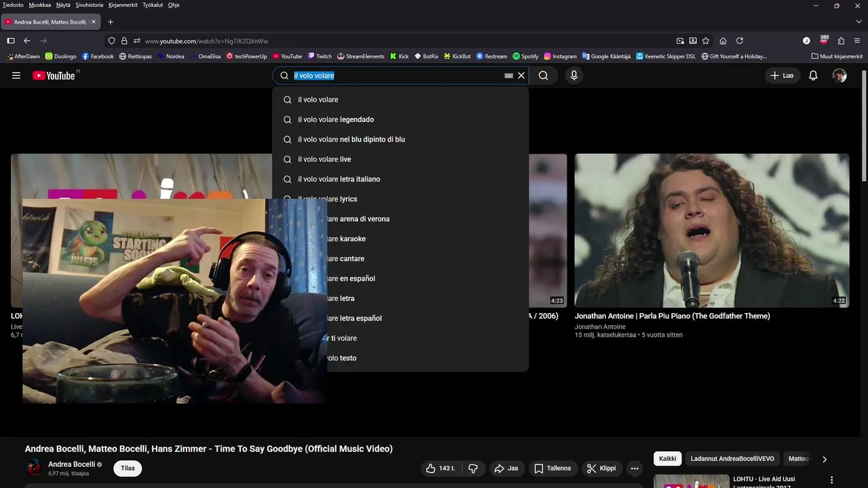Choose suggestion 'il volo volare live'

(x=400, y=159)
